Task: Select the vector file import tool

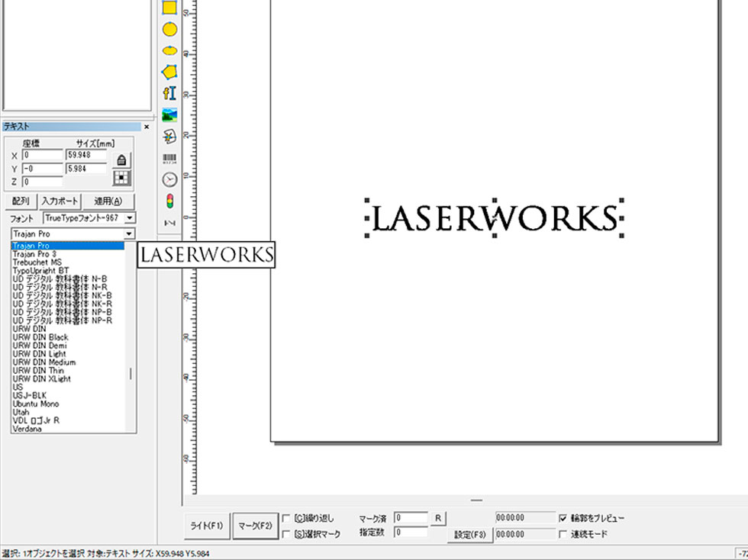Action: coord(169,137)
